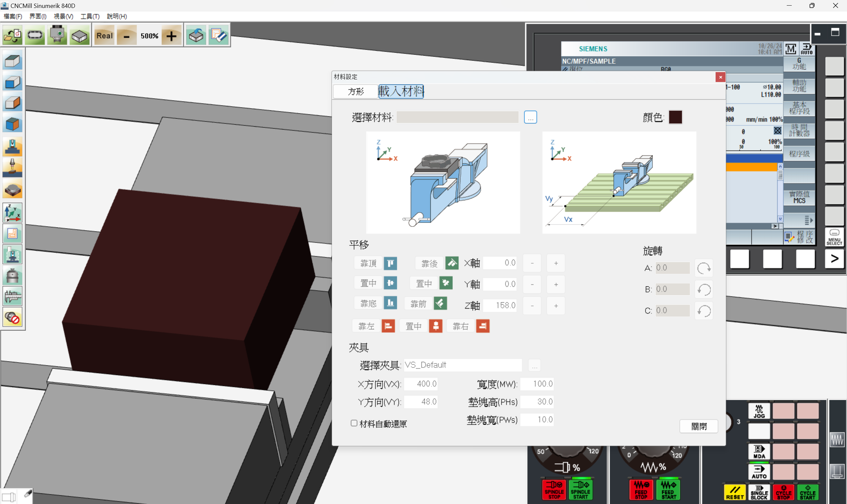
Task: Click the 關閉 button
Action: tap(699, 426)
